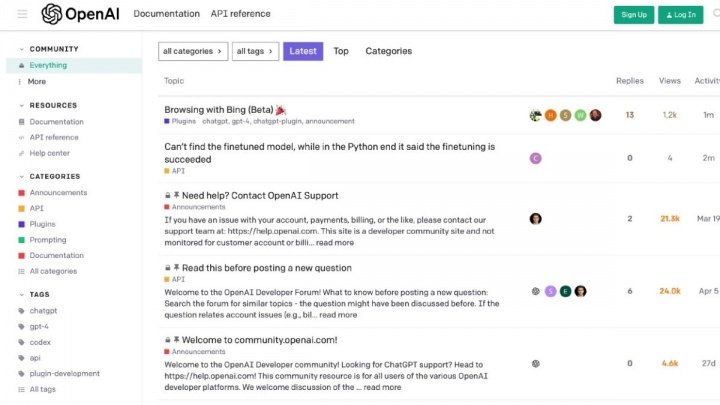Image resolution: width=720 pixels, height=405 pixels.
Task: Click the orange H avatar on Browsing topic
Action: coord(551,115)
